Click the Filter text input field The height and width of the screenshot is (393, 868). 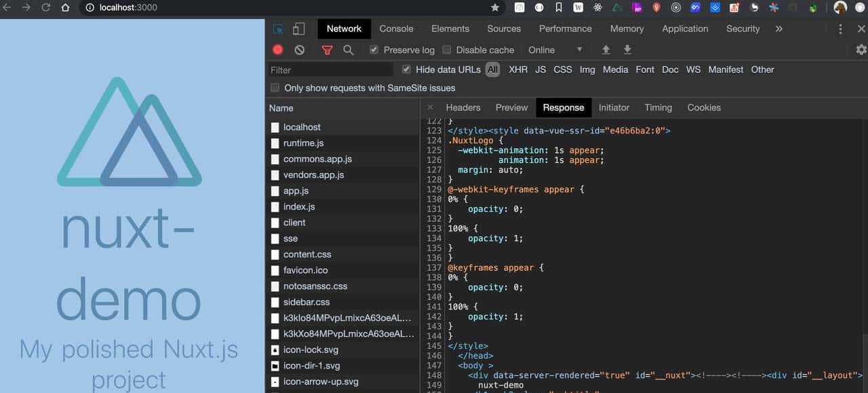pos(330,70)
